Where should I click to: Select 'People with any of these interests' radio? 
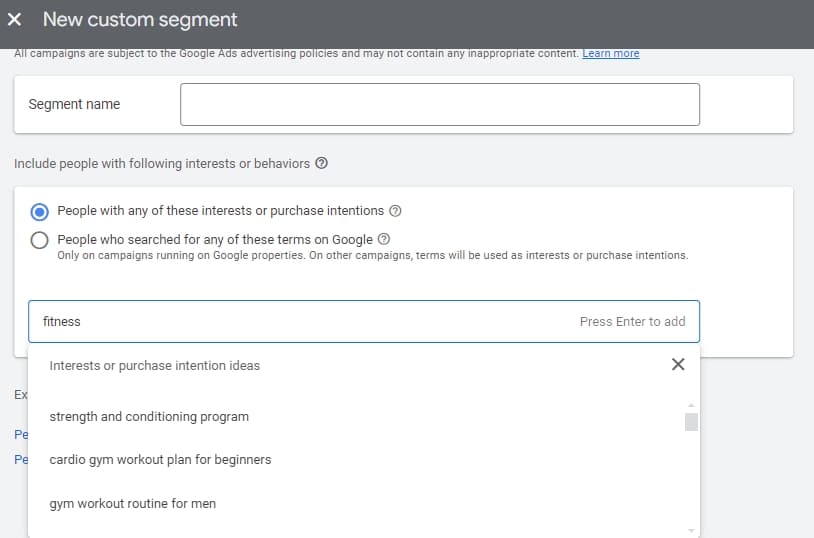[40, 211]
